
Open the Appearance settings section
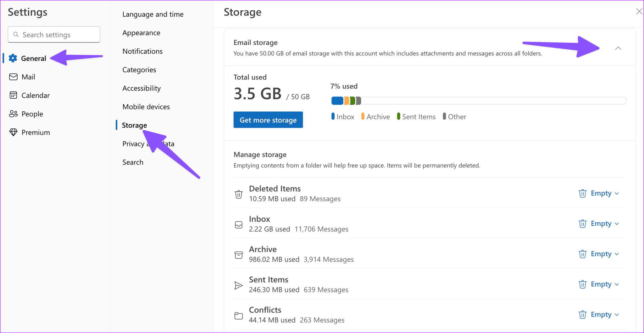pos(141,32)
